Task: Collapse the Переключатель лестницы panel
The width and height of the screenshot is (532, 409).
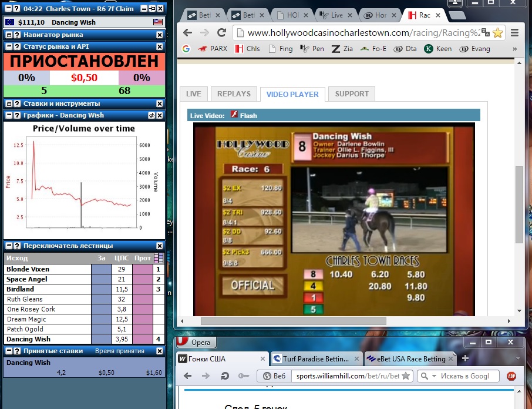Action: (9, 246)
